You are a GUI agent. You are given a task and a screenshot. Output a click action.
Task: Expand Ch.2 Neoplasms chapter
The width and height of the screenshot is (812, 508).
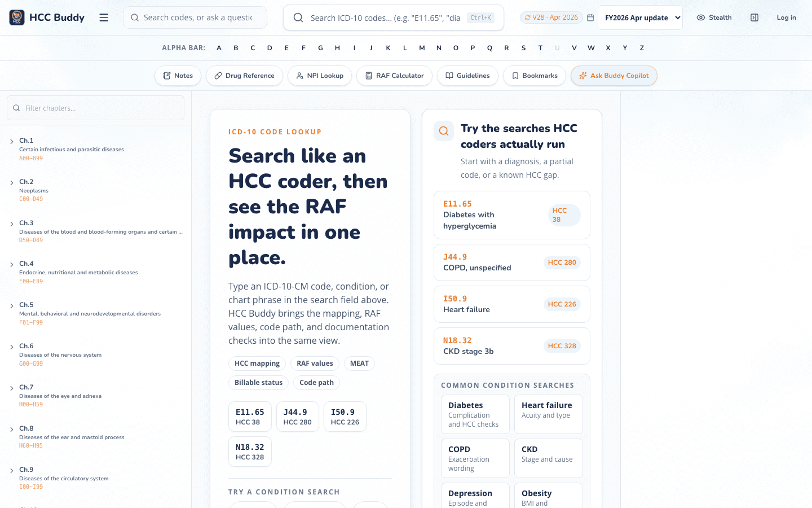point(96,190)
